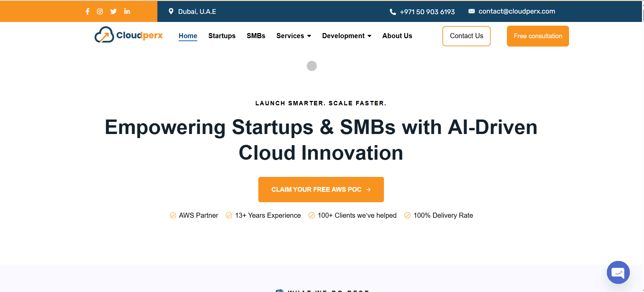Go to the Home menu item
The image size is (644, 292).
click(188, 36)
